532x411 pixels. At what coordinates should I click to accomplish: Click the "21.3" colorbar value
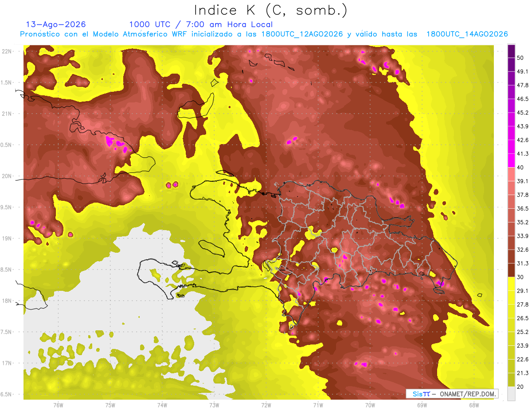[523, 373]
